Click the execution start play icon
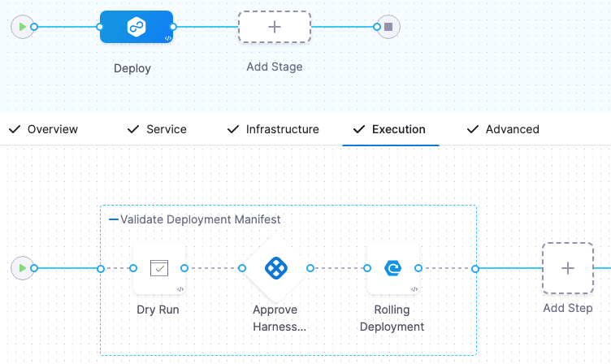This screenshot has width=611, height=364. 21,268
